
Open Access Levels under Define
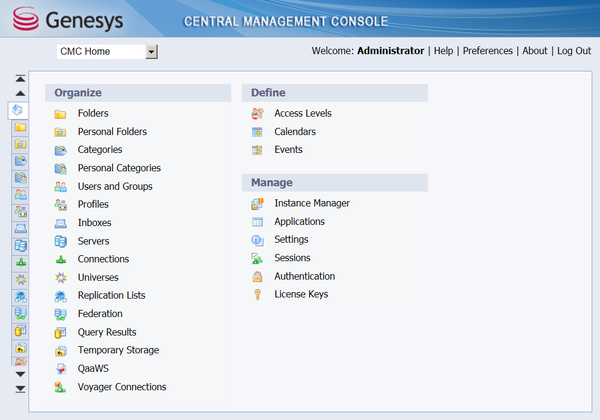[x=303, y=113]
